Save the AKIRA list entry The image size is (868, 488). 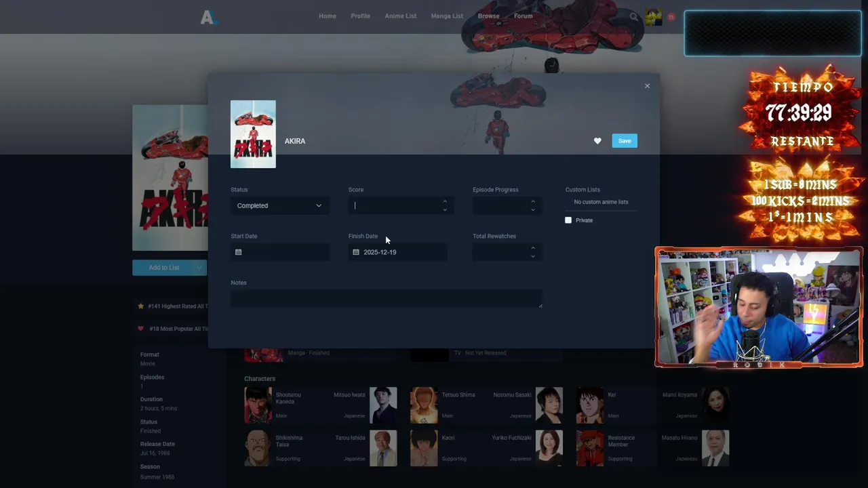(x=625, y=141)
